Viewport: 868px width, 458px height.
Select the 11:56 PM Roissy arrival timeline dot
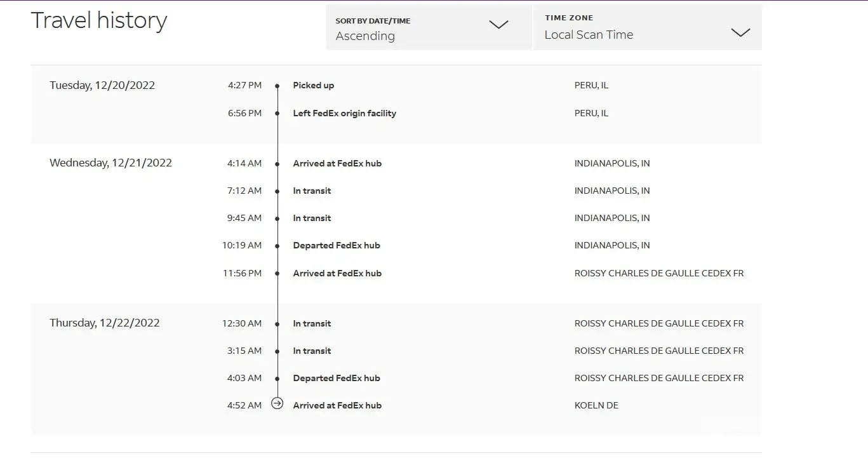tap(277, 274)
